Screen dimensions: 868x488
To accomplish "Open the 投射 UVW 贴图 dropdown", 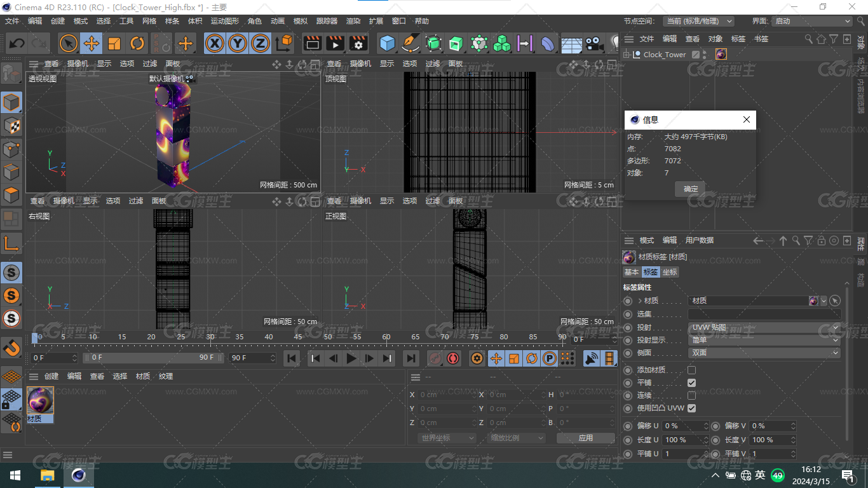I will 764,327.
